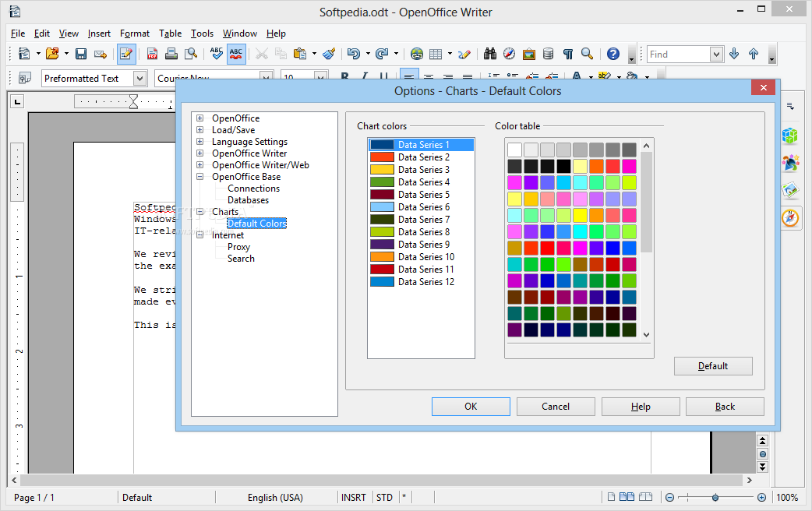Open the sidebar Navigator compass icon

790,217
